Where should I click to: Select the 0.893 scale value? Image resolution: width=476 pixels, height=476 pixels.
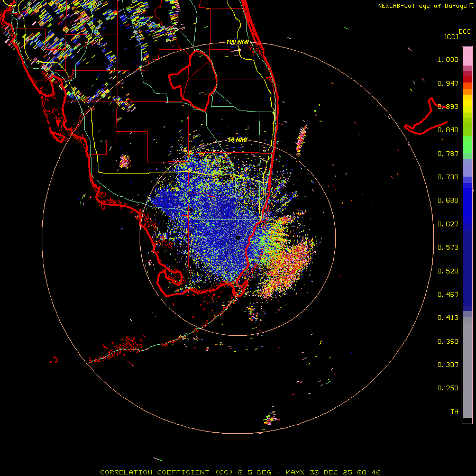(448, 106)
